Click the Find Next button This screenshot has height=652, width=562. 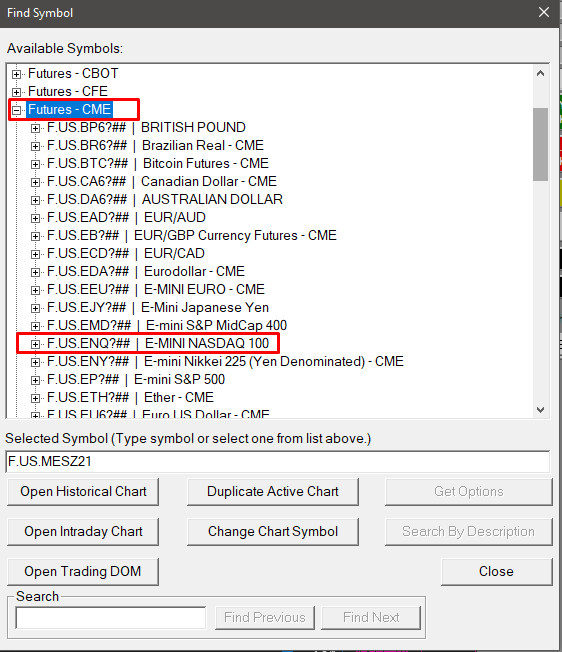371,617
